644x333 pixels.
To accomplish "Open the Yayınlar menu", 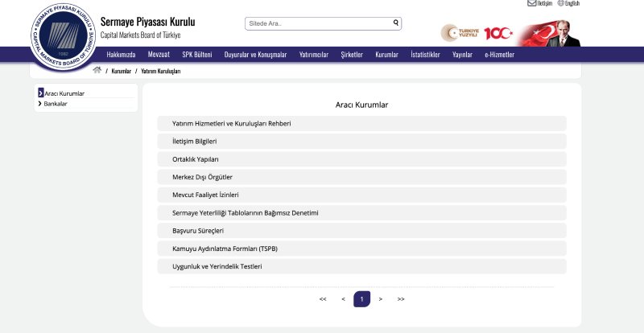I will click(x=462, y=55).
